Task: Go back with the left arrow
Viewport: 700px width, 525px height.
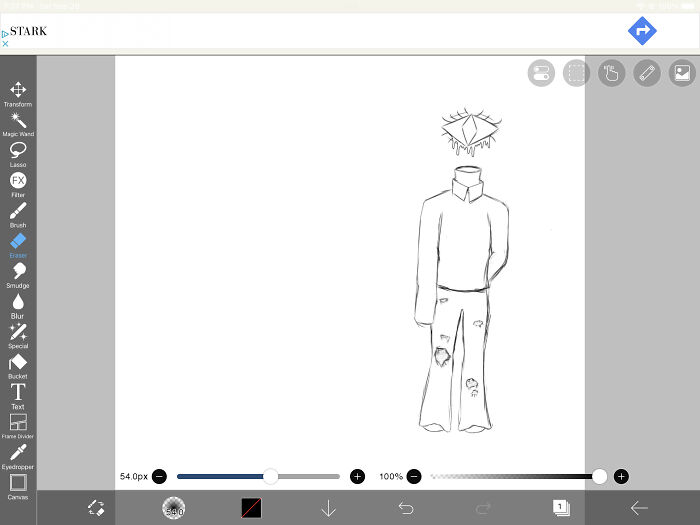Action: pyautogui.click(x=639, y=508)
